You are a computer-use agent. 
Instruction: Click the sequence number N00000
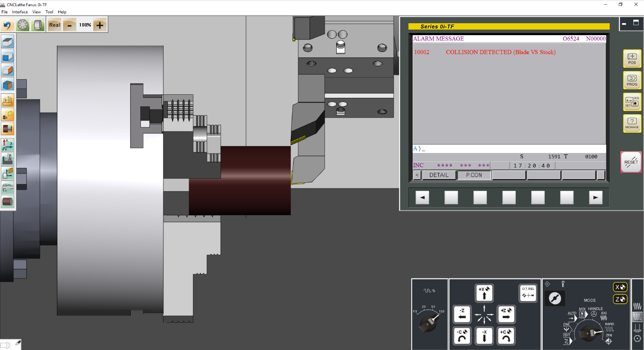tap(596, 39)
